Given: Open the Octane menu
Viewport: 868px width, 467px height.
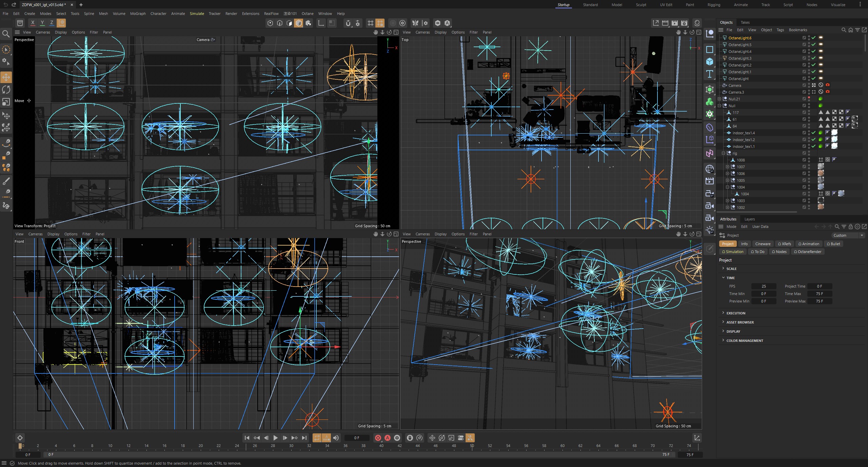Looking at the screenshot, I should click(x=308, y=14).
